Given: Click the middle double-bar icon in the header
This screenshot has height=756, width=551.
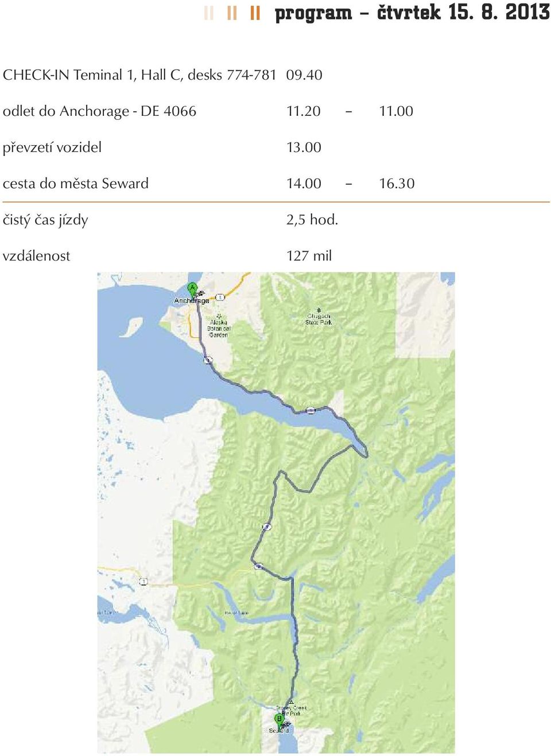Looking at the screenshot, I should point(232,13).
